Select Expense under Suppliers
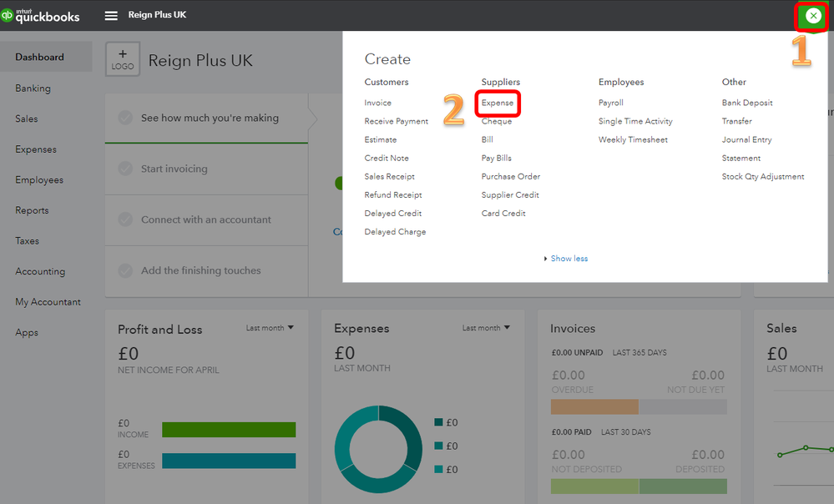834x504 pixels. [x=498, y=103]
